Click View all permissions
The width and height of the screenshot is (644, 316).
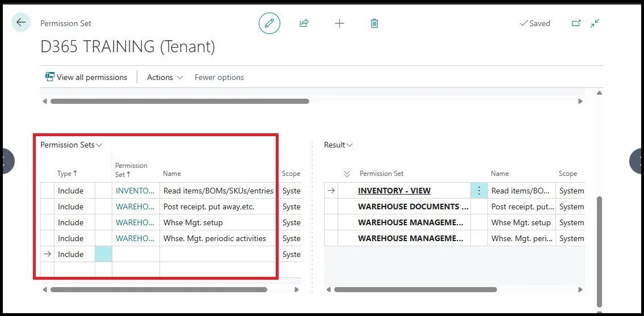click(86, 77)
